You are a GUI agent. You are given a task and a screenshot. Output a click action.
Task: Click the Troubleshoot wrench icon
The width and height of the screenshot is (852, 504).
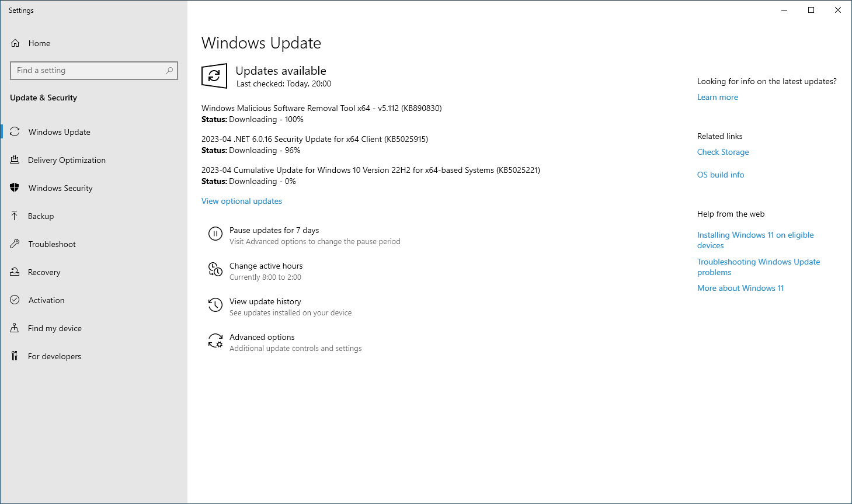[15, 244]
